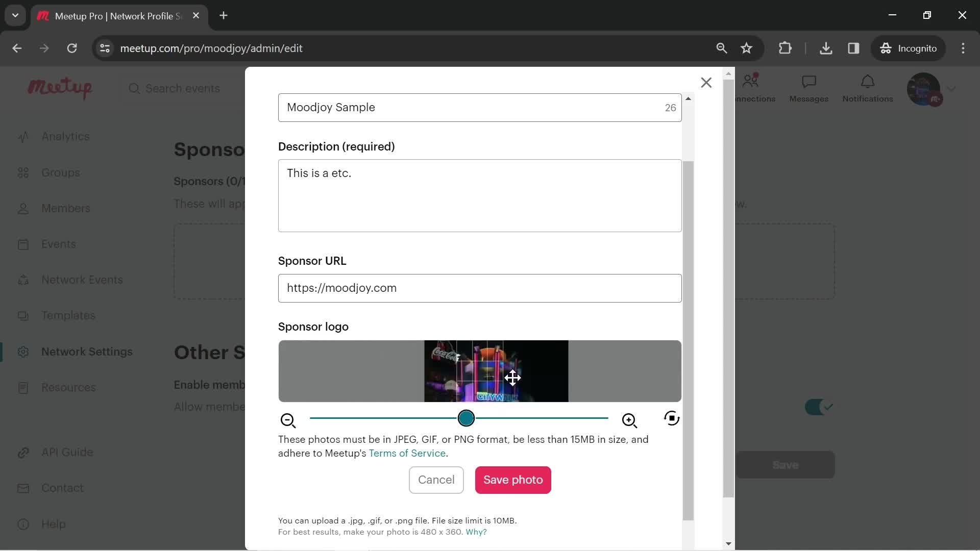Click the Groups icon in sidebar

[23, 172]
